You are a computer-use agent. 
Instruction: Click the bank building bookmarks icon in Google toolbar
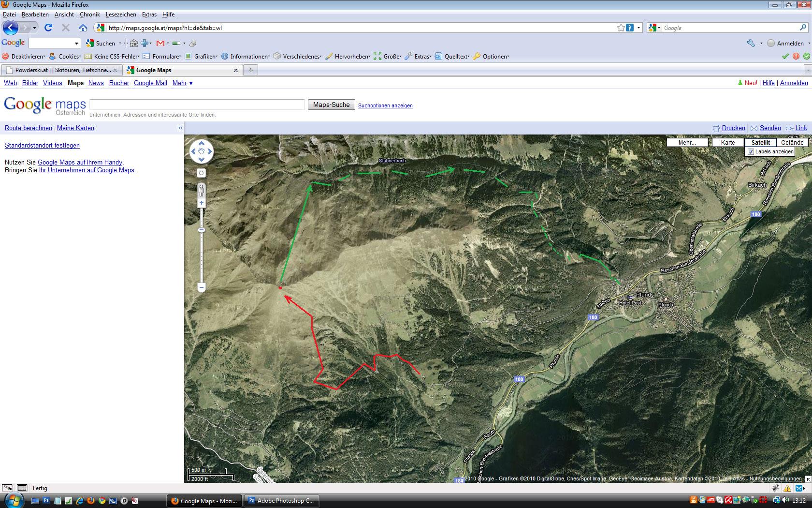(x=134, y=43)
